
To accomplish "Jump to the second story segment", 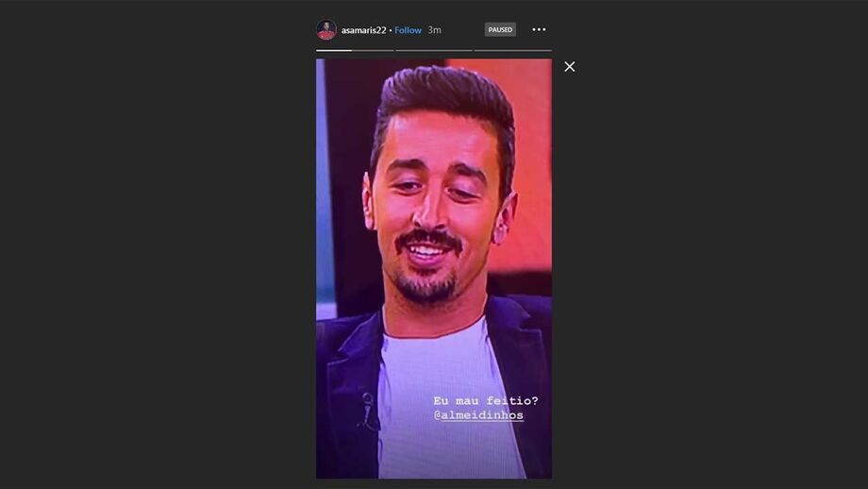I will coord(434,50).
